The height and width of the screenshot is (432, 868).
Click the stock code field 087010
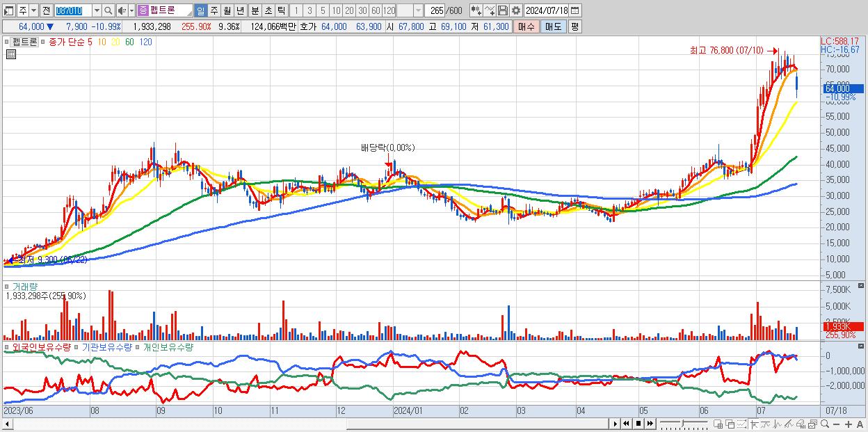pos(72,10)
